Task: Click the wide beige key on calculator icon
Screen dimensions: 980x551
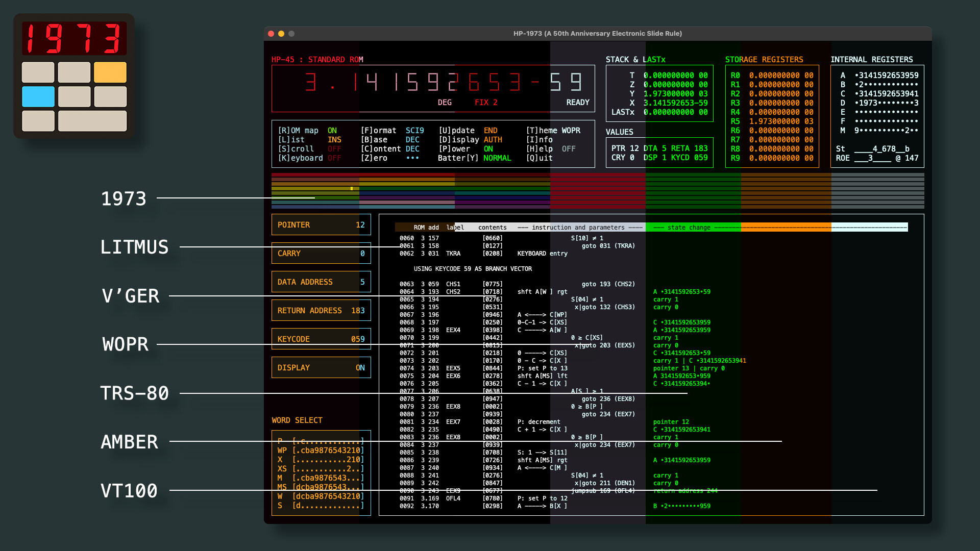Action: click(x=92, y=121)
